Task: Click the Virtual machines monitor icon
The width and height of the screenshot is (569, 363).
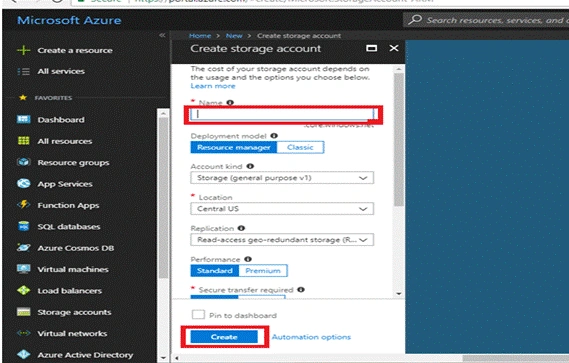Action: [x=24, y=269]
